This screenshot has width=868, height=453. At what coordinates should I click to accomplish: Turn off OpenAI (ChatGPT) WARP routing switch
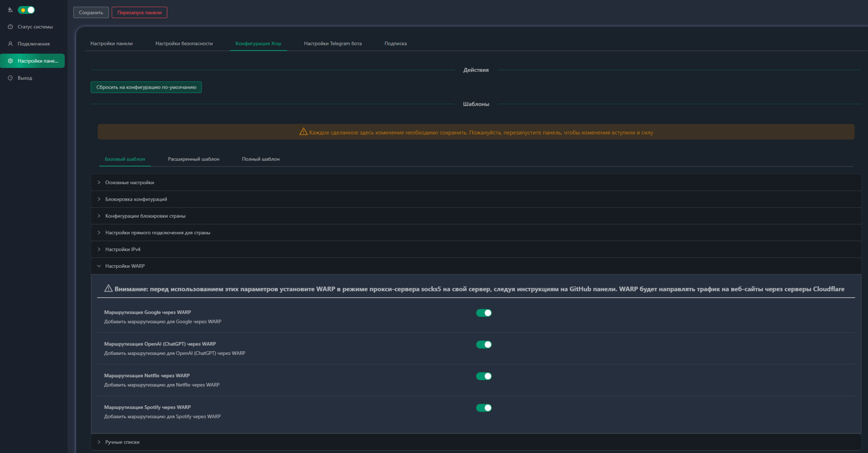(x=484, y=345)
